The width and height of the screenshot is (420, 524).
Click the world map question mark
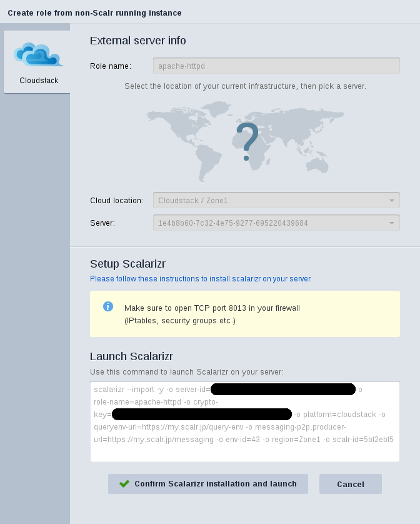[x=247, y=142]
